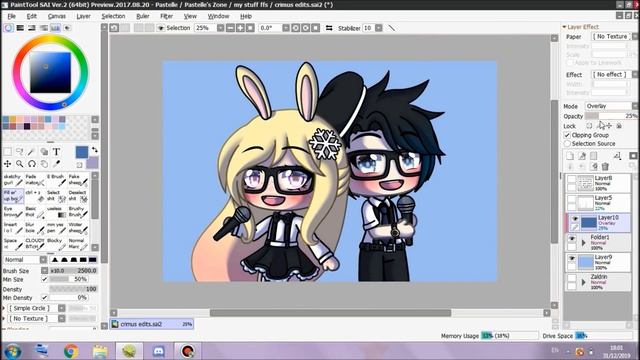The image size is (640, 360).
Task: Show the hidden Layer8
Action: 572,179
